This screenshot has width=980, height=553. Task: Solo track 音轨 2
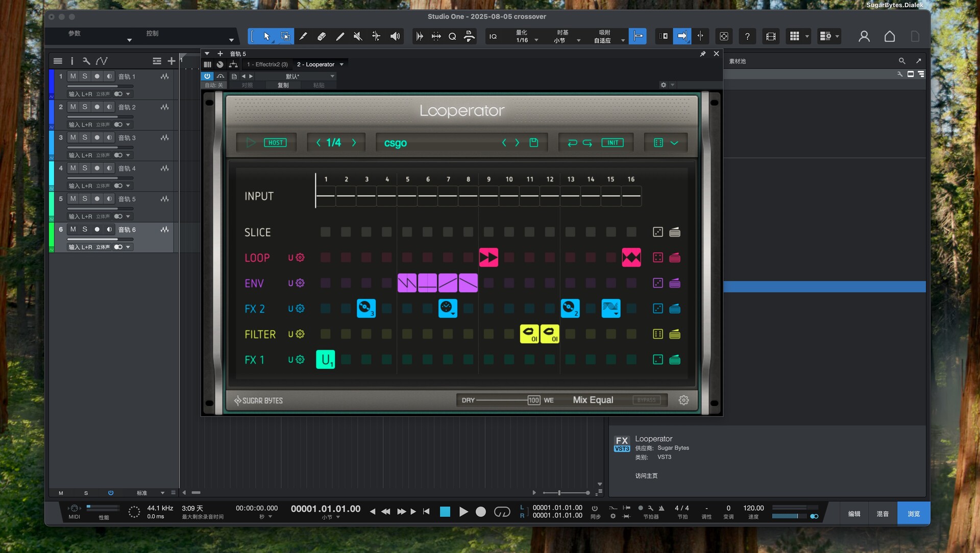pyautogui.click(x=85, y=107)
